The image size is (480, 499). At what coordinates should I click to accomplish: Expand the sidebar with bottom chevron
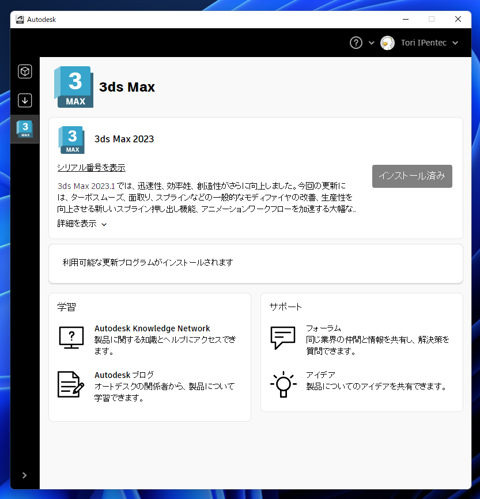(24, 475)
